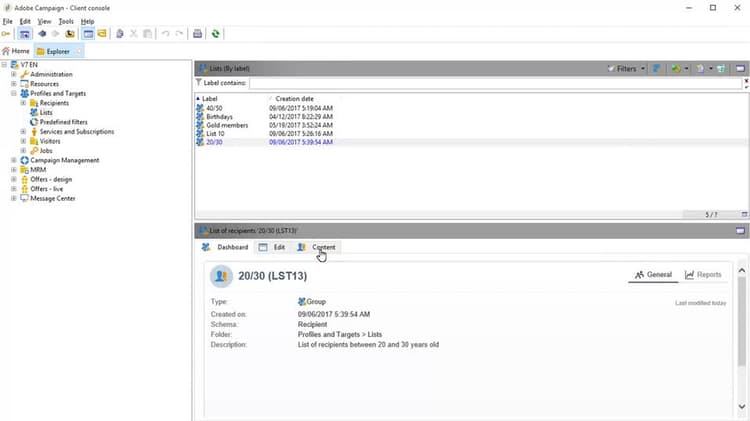Screen dimensions: 750x421
Task: Click the spreadsheet list-configuration icon
Action: click(x=721, y=69)
